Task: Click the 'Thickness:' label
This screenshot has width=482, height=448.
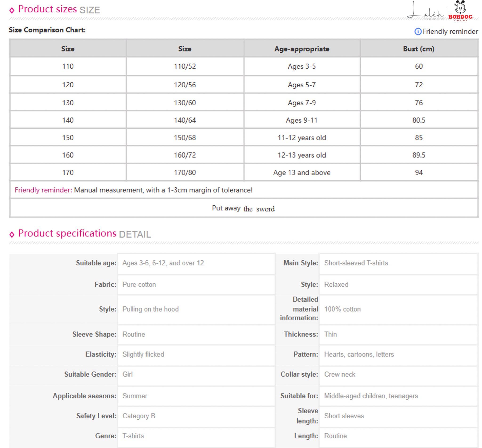Action: click(x=301, y=334)
